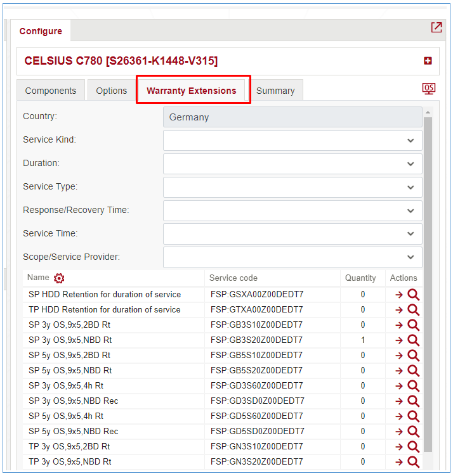Image resolution: width=453 pixels, height=476 pixels.
Task: View details of SP 5y OS,9x5,NBD Rec
Action: point(414,431)
